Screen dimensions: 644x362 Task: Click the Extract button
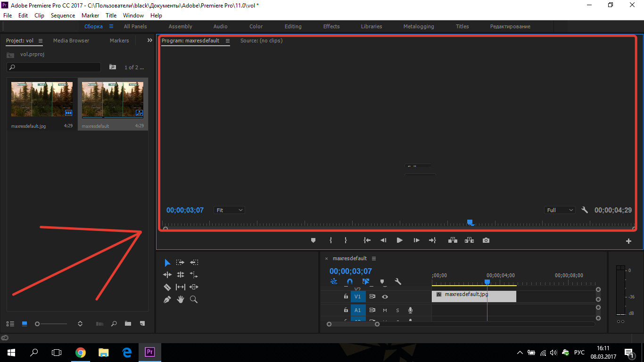[469, 240]
